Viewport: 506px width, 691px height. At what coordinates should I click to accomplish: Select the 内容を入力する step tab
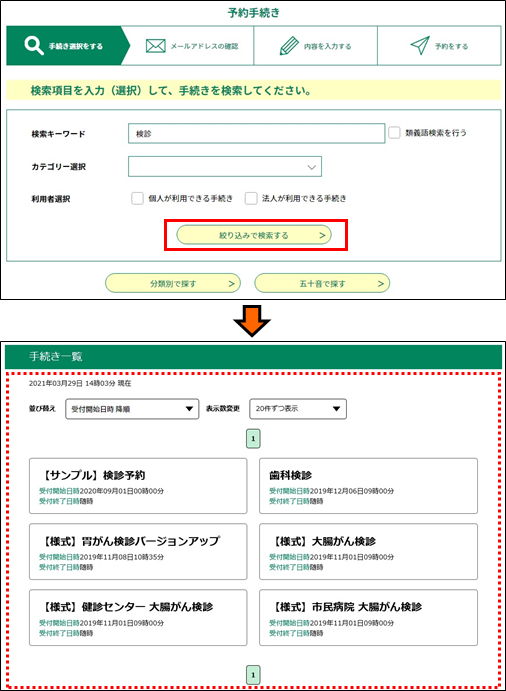pyautogui.click(x=316, y=46)
